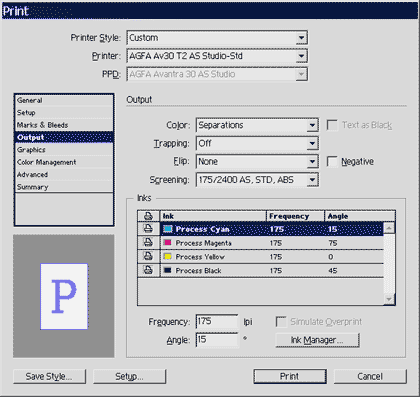Select the Process Cyan ink row
The width and height of the screenshot is (420, 397).
coord(272,229)
